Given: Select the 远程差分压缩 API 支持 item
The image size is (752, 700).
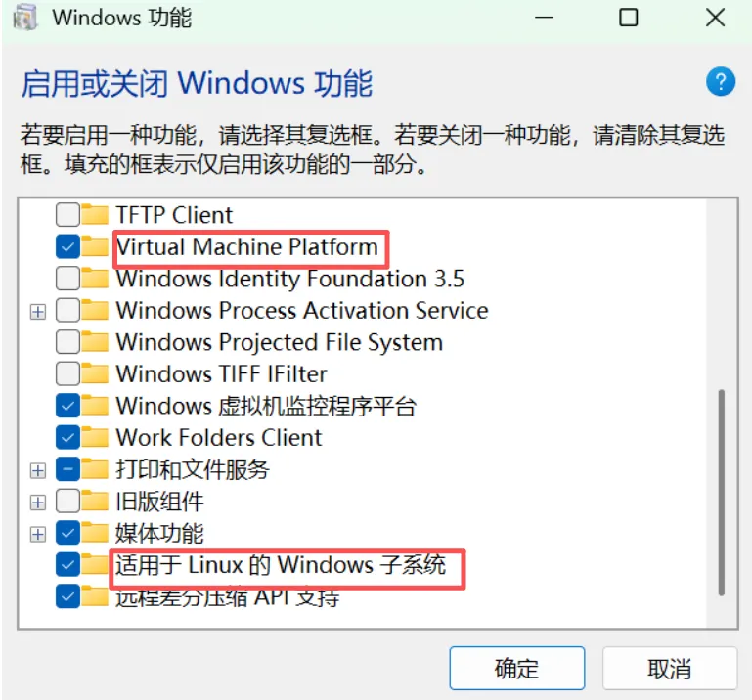Looking at the screenshot, I should [227, 596].
